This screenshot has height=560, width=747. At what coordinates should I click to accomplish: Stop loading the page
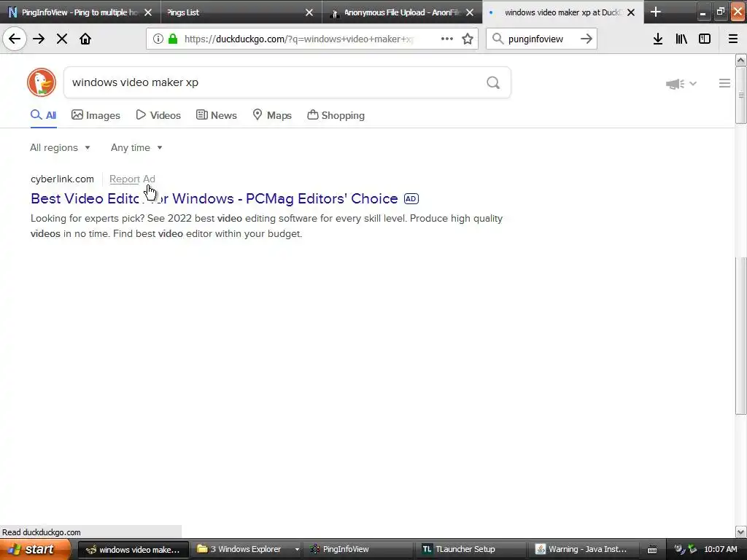coord(62,39)
